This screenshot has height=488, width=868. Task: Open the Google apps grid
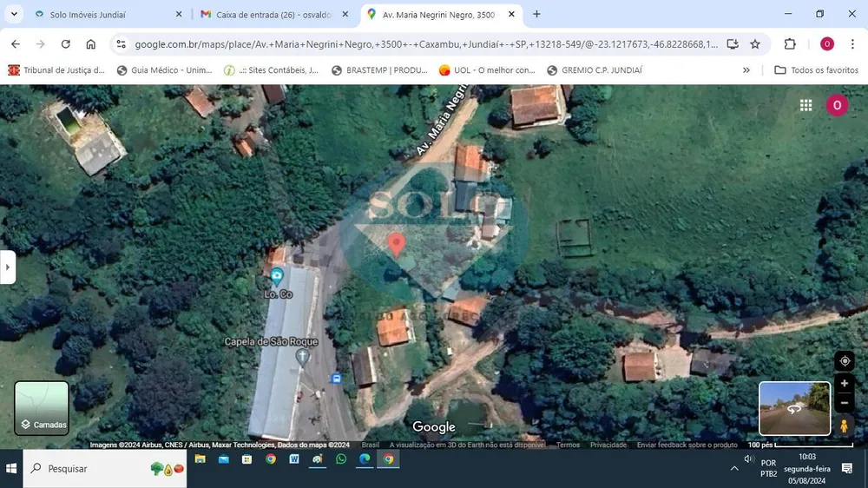tap(806, 105)
